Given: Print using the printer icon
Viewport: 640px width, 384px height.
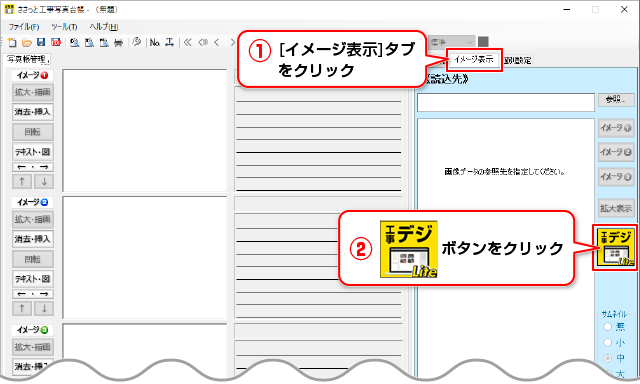Looking at the screenshot, I should pos(119,42).
